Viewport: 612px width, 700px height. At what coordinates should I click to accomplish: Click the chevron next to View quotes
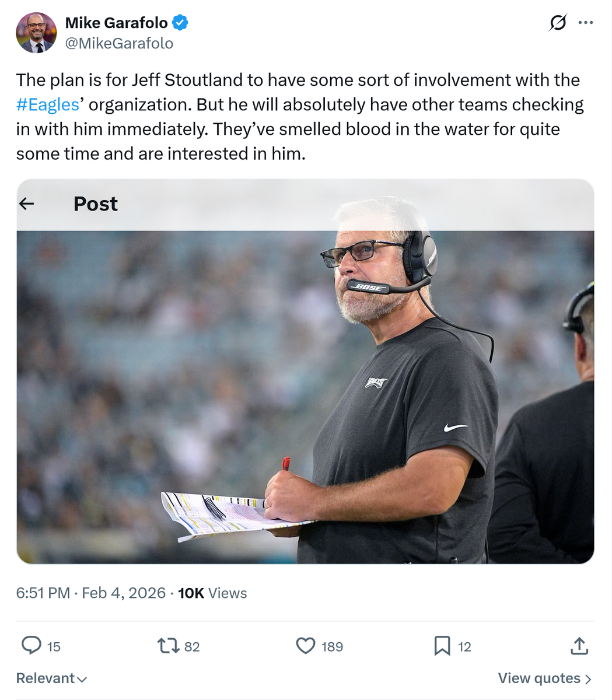pos(588,679)
